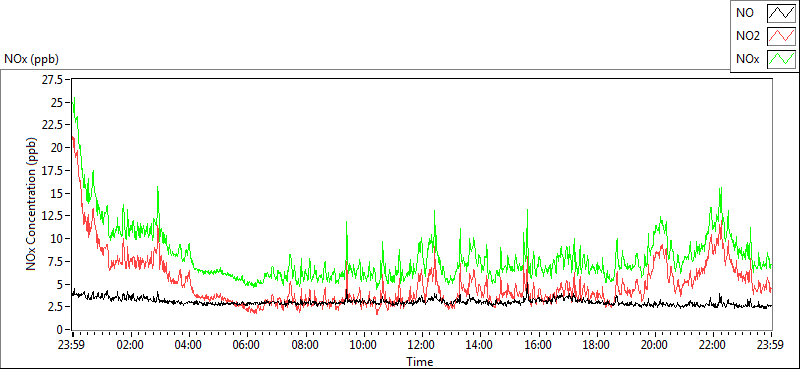Click the NOx green plot legend icon

[781, 59]
